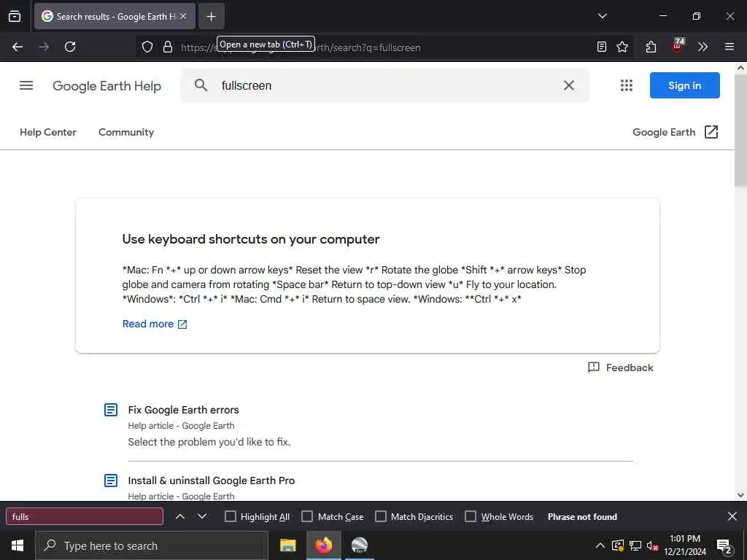Enable Match Case checkbox

[x=307, y=517]
